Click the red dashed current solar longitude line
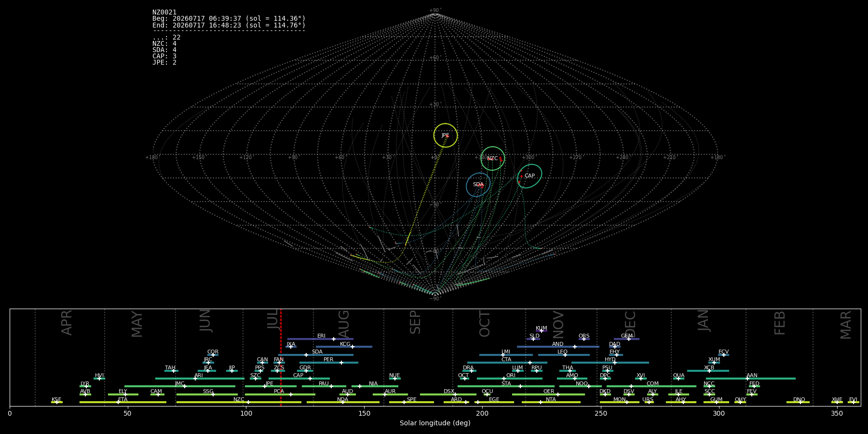Screen dimensions: 868x434 coord(281,357)
